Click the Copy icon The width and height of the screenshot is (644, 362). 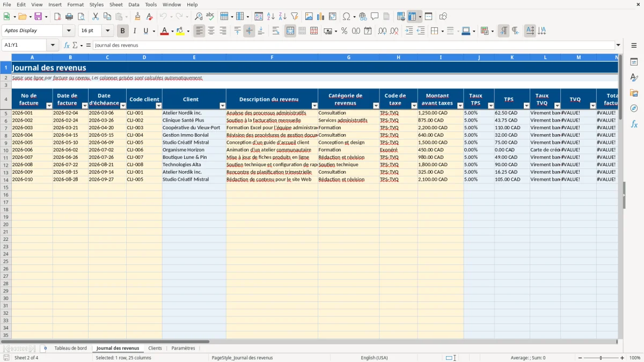[107, 17]
